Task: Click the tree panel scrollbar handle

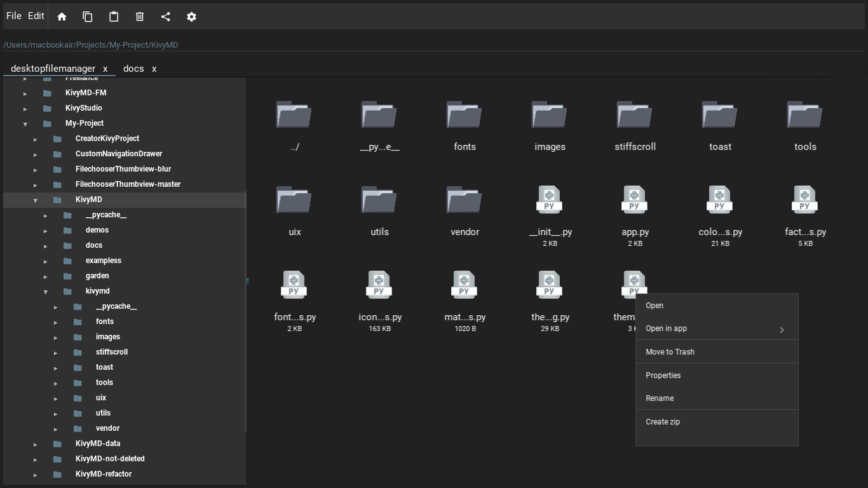Action: (247, 280)
